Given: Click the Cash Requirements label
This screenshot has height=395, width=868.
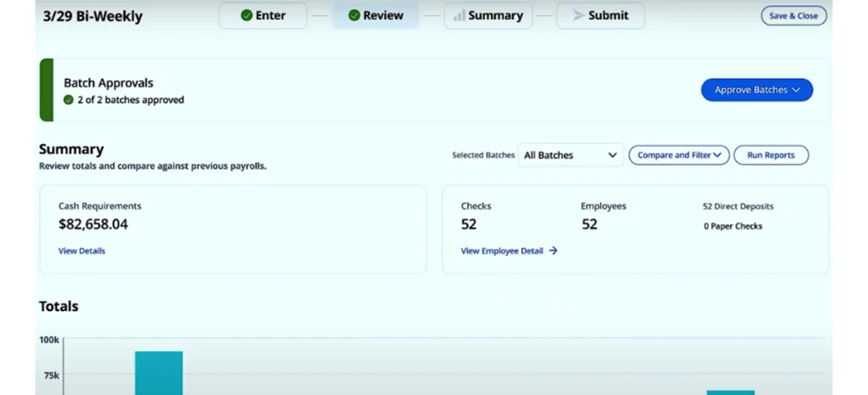Looking at the screenshot, I should tap(100, 206).
